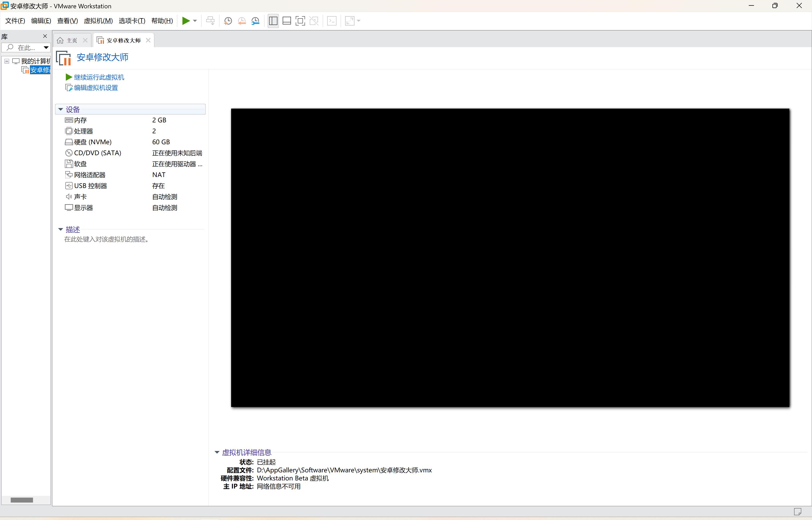The image size is (812, 520).
Task: Open the stretch display dropdown arrow
Action: pos(359,21)
